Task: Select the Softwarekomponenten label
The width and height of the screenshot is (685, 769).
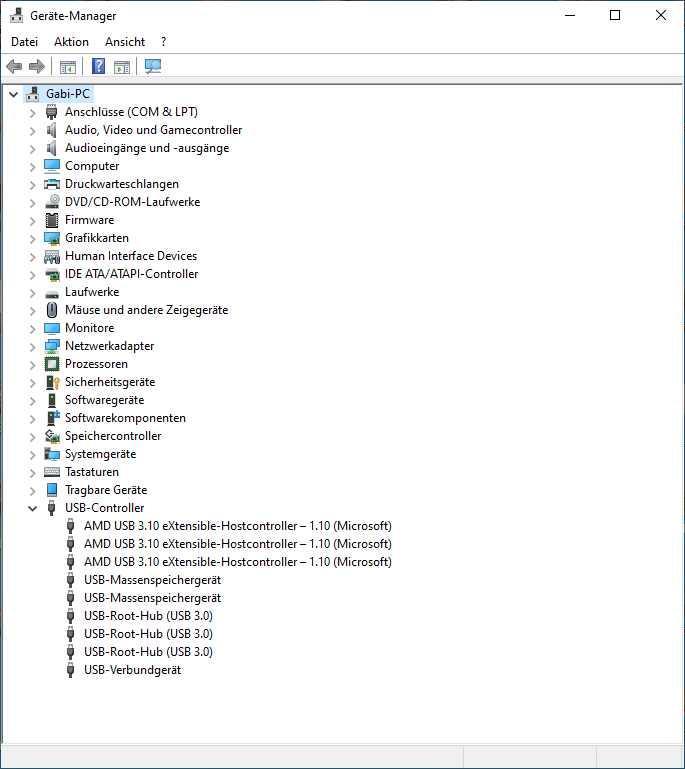Action: coord(126,418)
